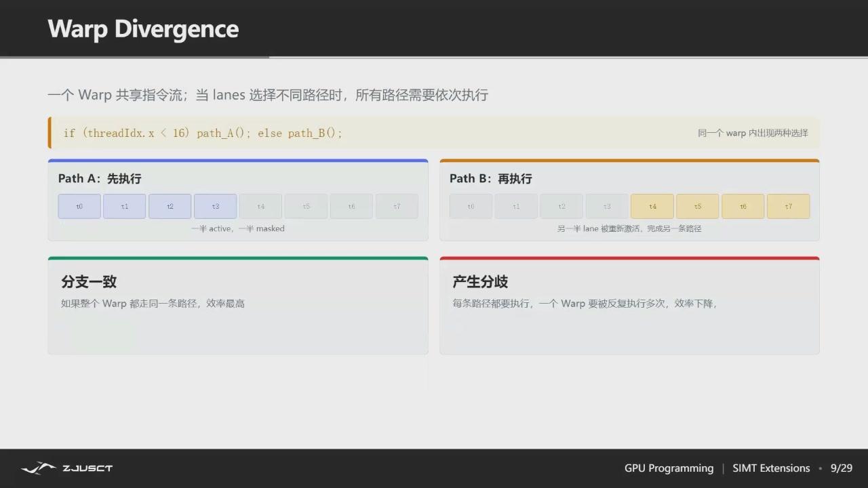Click the 9/29 page counter

pyautogui.click(x=842, y=468)
